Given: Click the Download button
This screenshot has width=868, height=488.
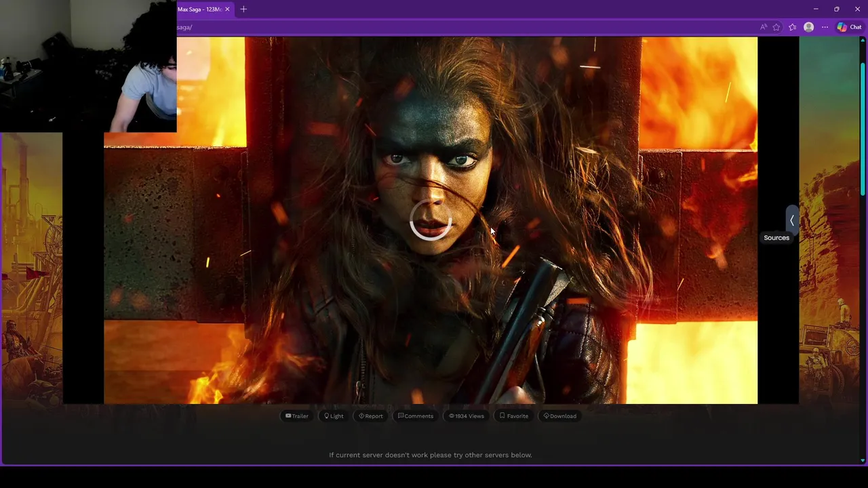Looking at the screenshot, I should click(560, 416).
